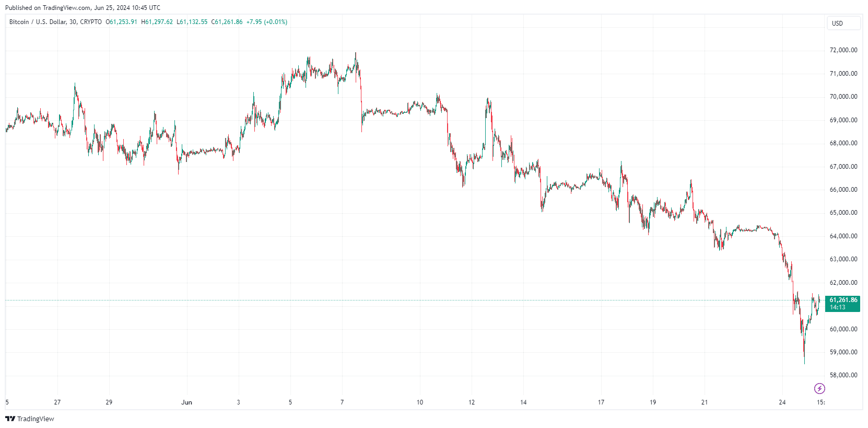Click the 69,000.00 price axis label
This screenshot has height=428, width=868.
click(x=843, y=120)
